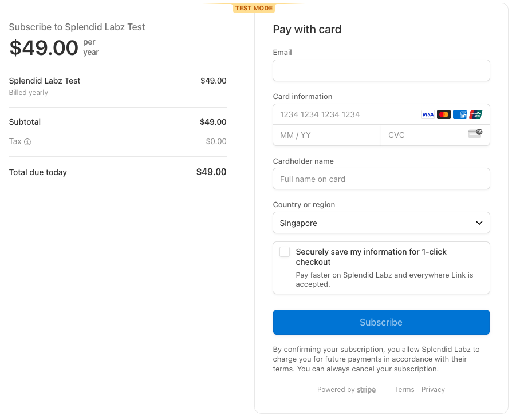Viewport: 516px width, 420px height.
Task: Click the Singapore dropdown chevron arrow
Action: coord(479,223)
